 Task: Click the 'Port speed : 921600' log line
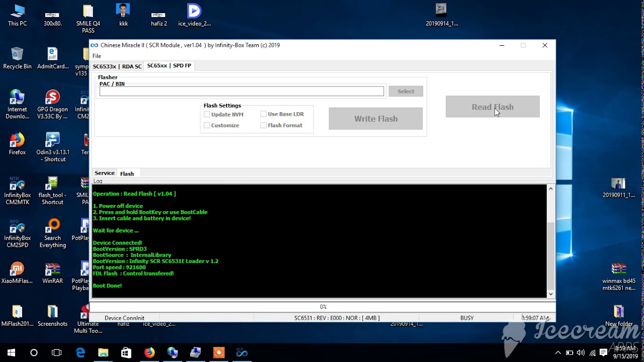pos(119,267)
